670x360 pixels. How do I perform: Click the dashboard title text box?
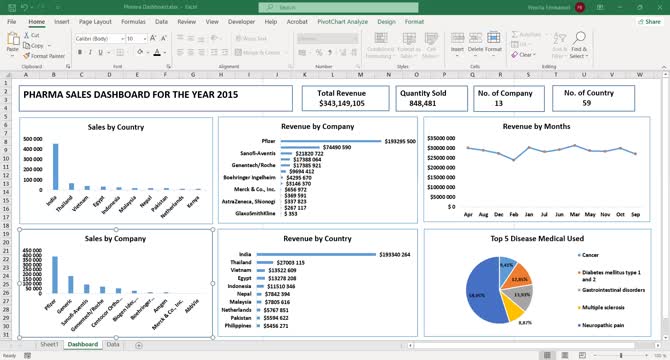(x=156, y=98)
